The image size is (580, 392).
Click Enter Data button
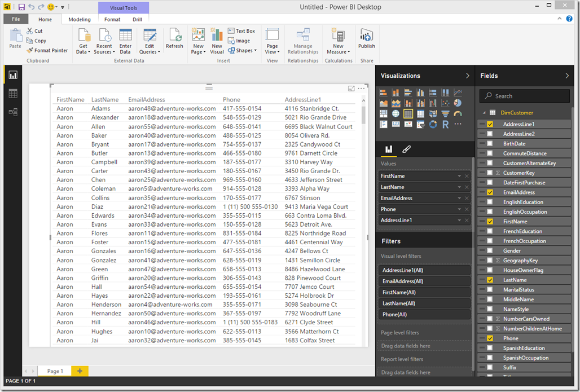(x=125, y=41)
